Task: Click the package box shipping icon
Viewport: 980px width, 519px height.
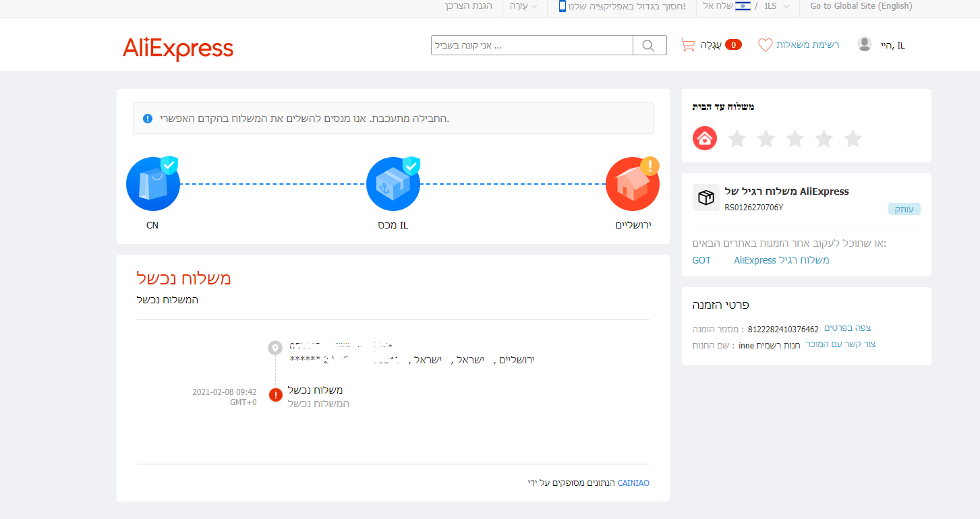Action: [706, 197]
